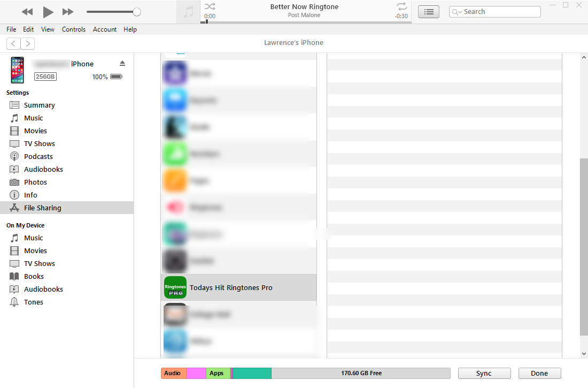This screenshot has height=388, width=588.
Task: Click into the Search field
Action: click(495, 12)
